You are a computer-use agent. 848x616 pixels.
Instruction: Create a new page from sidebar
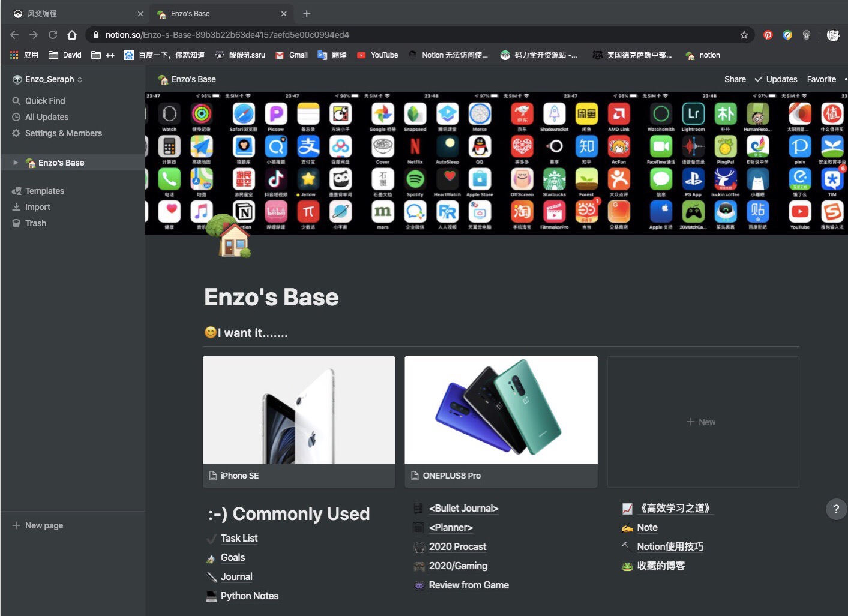[73, 525]
